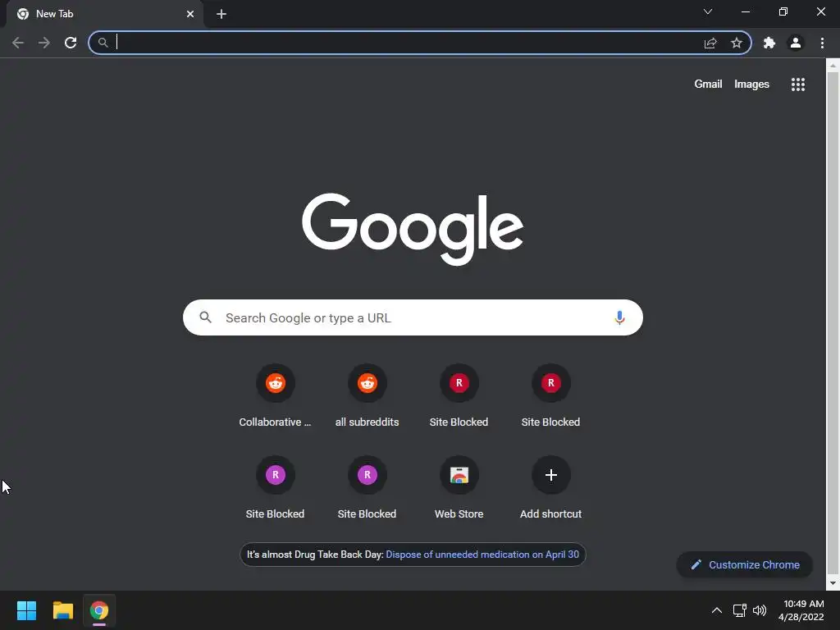Click Customize Chrome button

(x=745, y=564)
